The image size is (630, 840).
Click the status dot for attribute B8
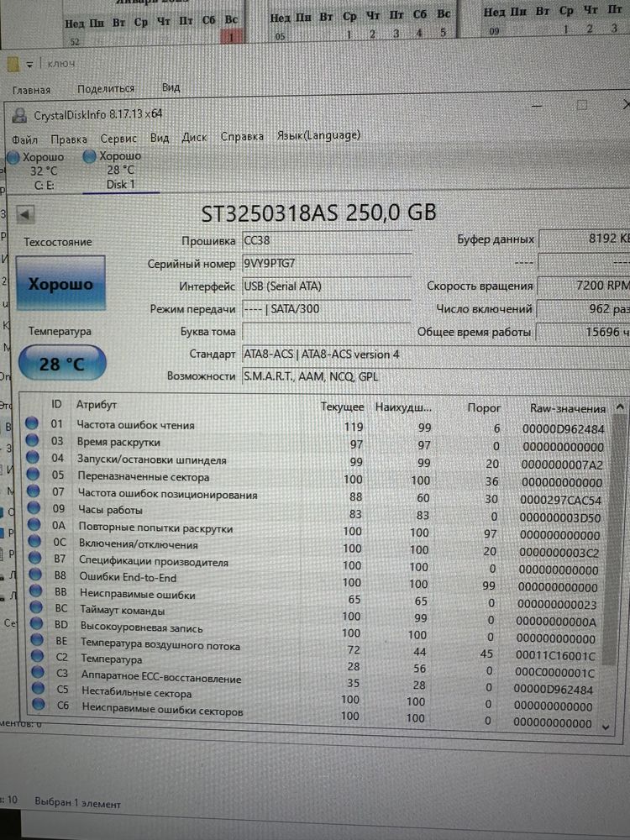point(35,575)
